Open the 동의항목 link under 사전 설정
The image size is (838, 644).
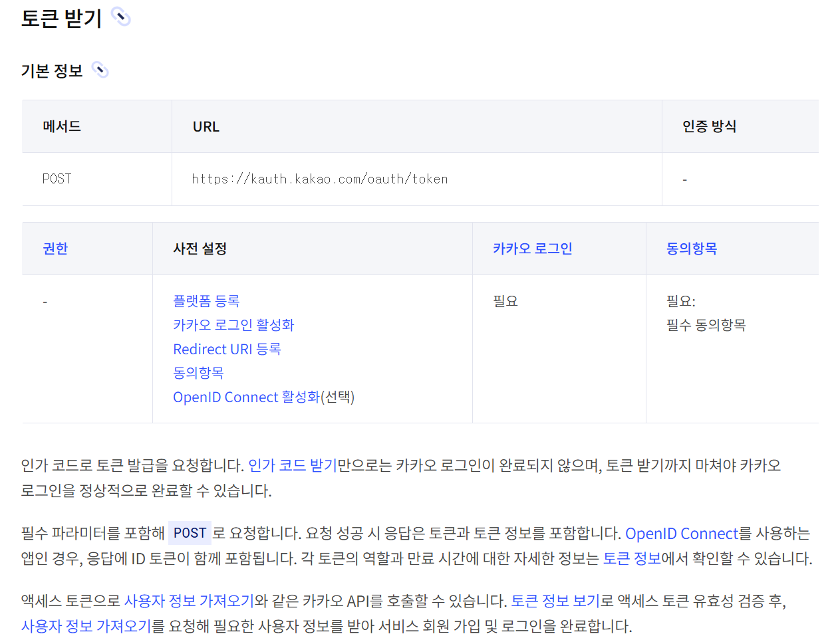point(198,373)
